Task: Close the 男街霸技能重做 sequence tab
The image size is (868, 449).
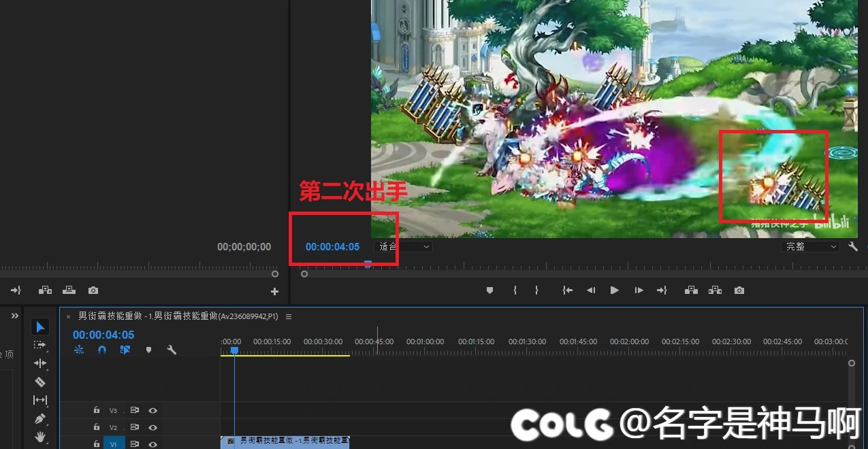Action: point(68,316)
